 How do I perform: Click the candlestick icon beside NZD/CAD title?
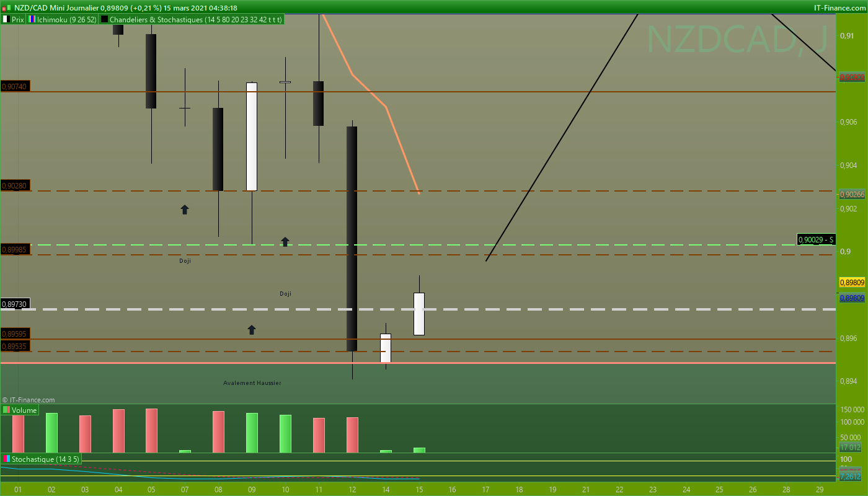click(7, 7)
